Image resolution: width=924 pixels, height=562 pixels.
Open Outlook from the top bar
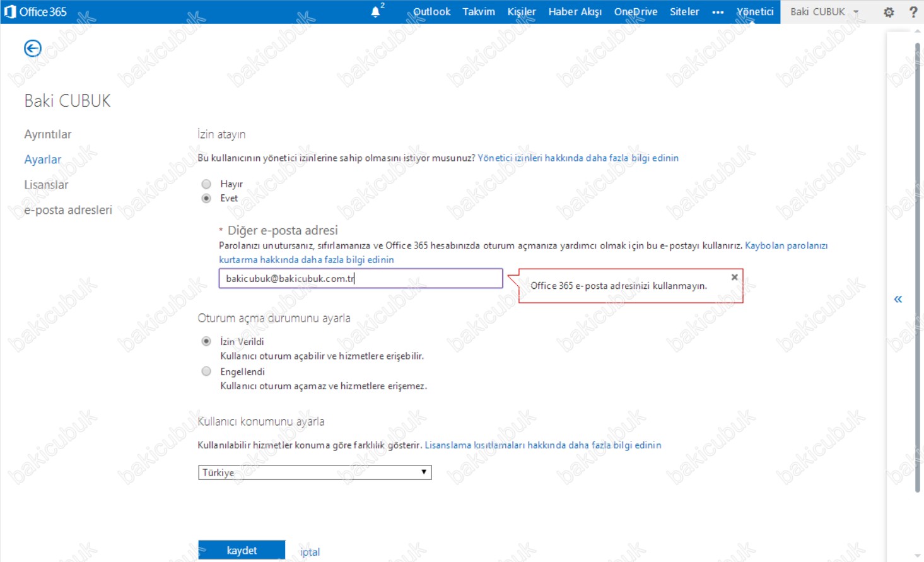point(431,12)
